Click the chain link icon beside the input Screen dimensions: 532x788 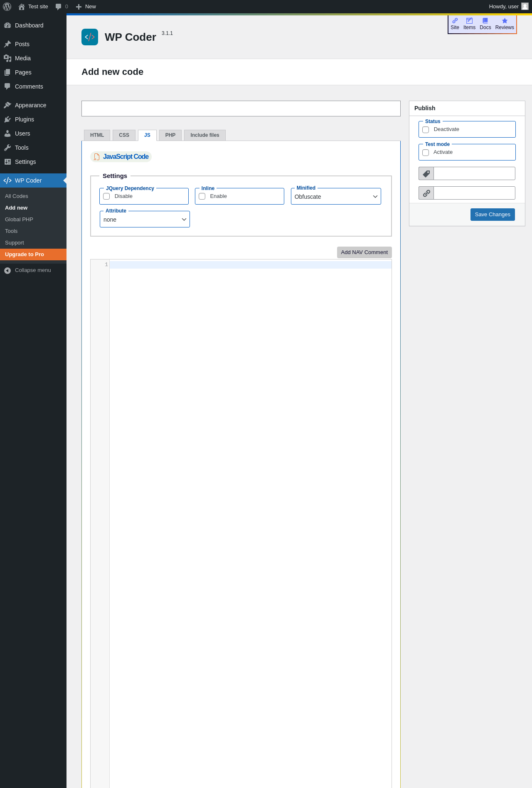pos(426,193)
